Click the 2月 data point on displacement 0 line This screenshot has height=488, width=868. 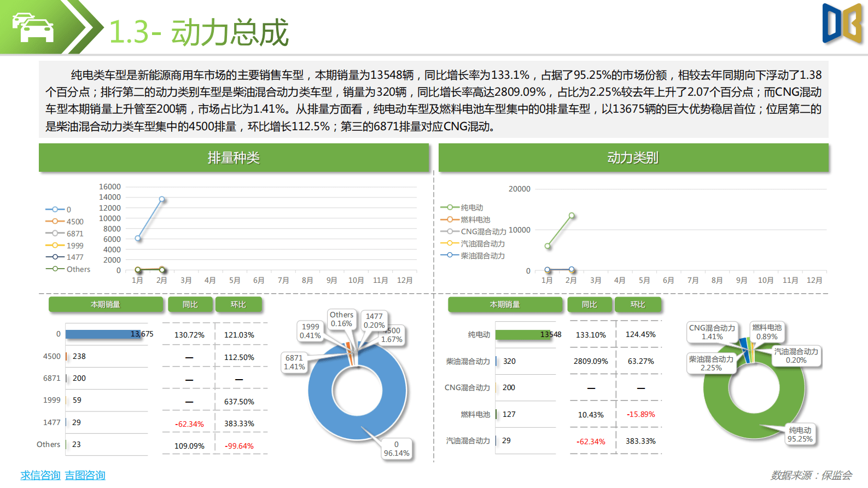click(162, 199)
